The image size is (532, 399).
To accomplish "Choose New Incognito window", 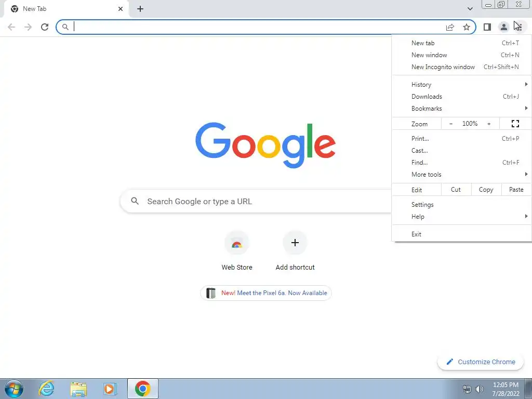I will tap(462, 67).
